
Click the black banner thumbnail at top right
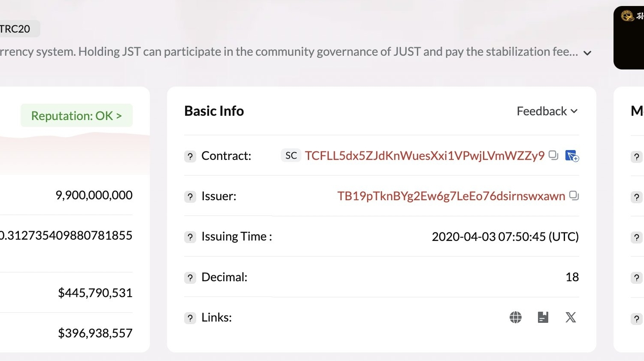(629, 38)
